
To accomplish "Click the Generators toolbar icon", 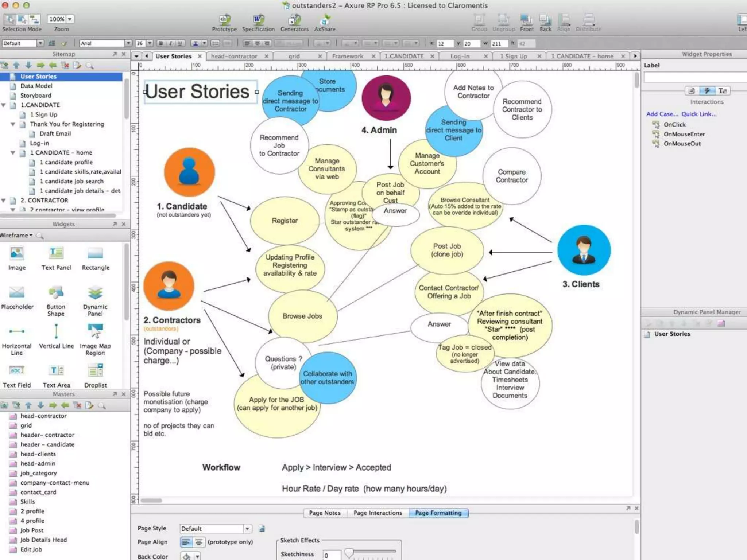I will tap(294, 20).
